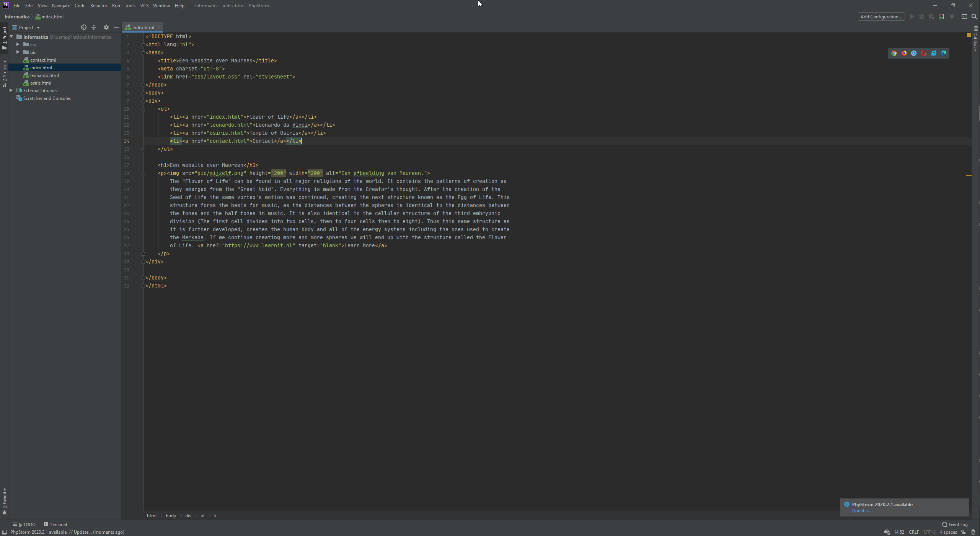The image size is (980, 536).
Task: Click the Update link in notification
Action: tap(861, 511)
